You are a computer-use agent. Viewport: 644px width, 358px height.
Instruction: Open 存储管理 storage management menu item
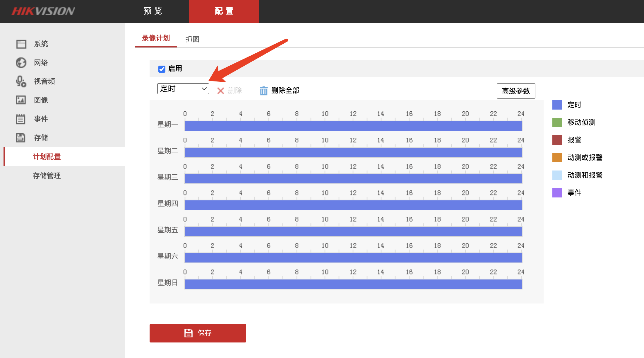pos(47,175)
